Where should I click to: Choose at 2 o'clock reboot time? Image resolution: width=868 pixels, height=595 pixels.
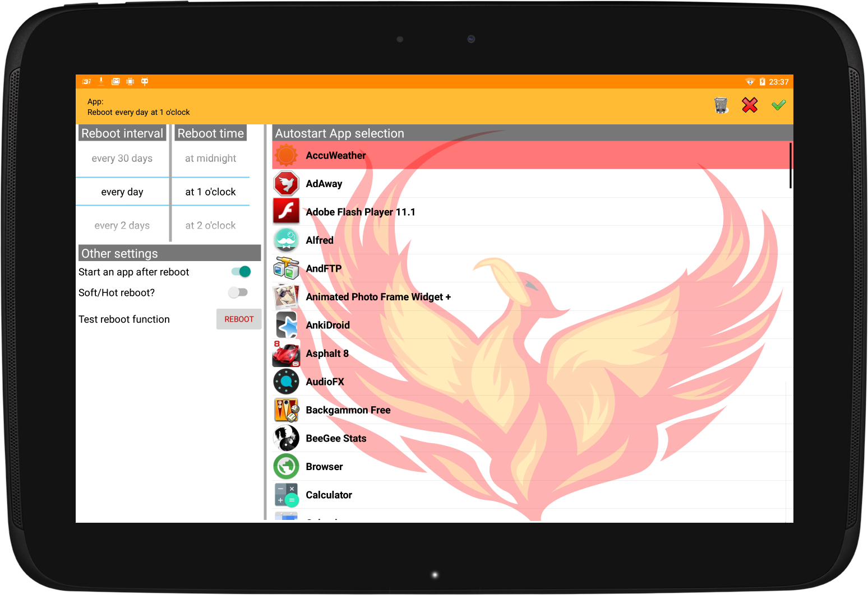(x=211, y=226)
